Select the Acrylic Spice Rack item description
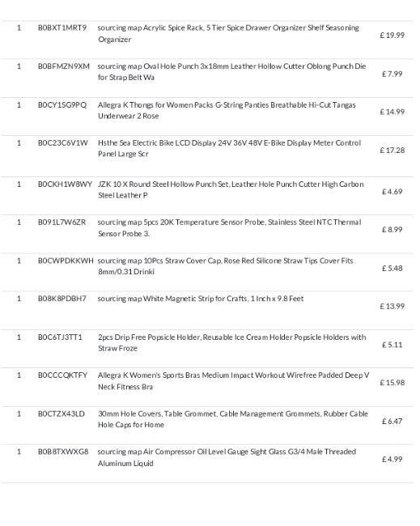Viewport: 420px width, 526px height. (228, 33)
